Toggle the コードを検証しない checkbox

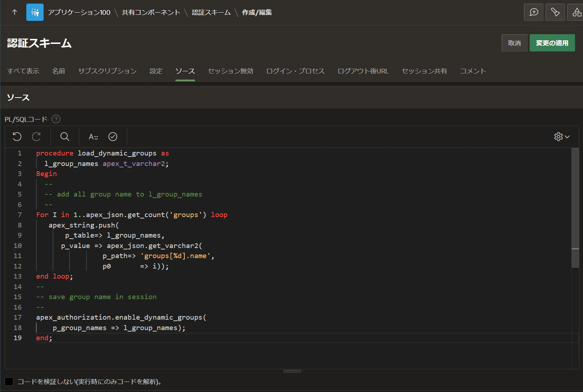coord(9,382)
